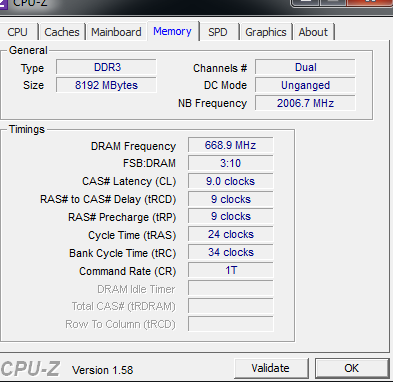Select the 3:10 FSB:DRAM ratio value

[231, 163]
